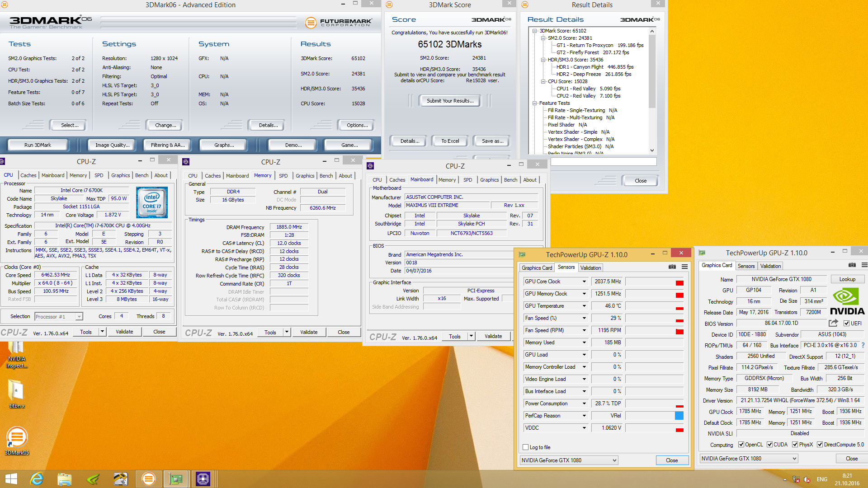This screenshot has height=488, width=868.
Task: Click the ENG input language indicator
Action: [x=822, y=479]
